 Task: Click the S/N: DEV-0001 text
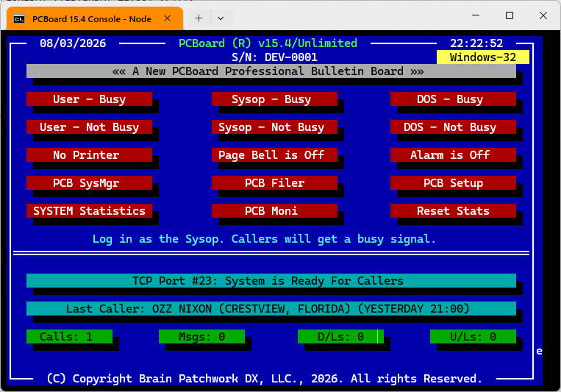(274, 57)
